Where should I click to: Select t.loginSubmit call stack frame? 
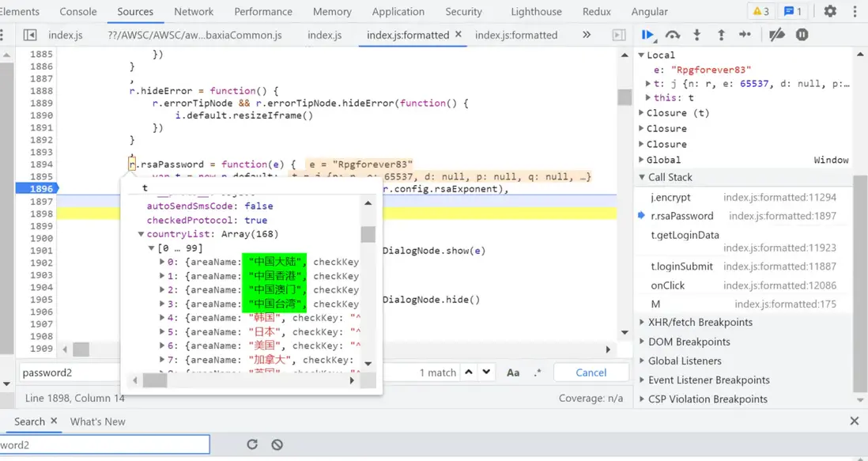[x=681, y=266]
